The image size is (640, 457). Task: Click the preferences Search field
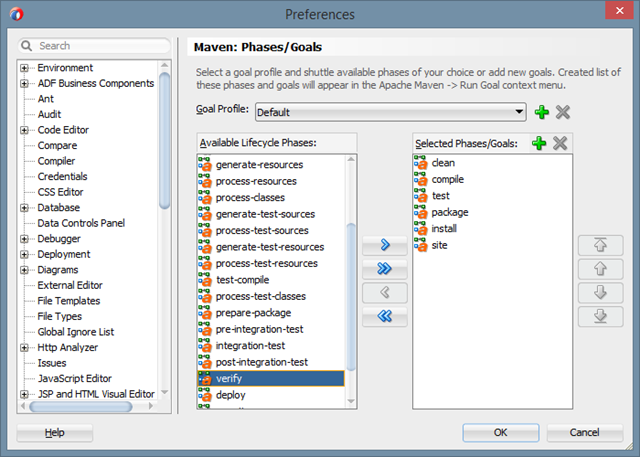tap(98, 46)
